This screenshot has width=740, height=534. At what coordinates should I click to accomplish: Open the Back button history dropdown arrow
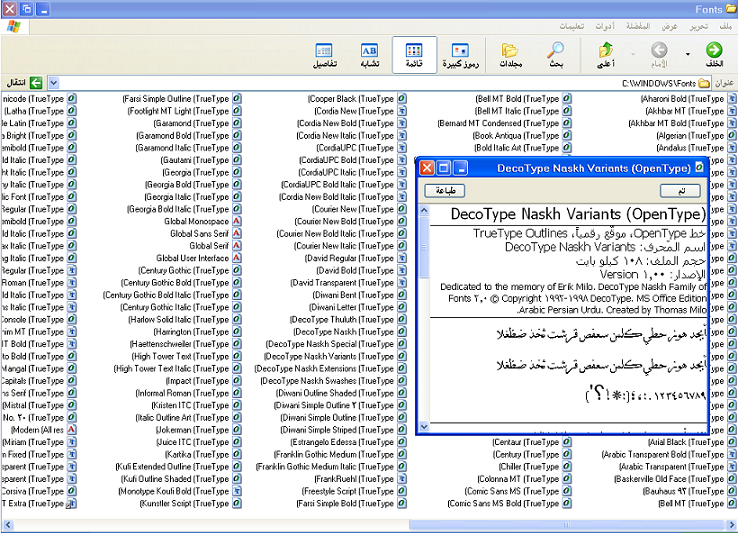click(688, 54)
